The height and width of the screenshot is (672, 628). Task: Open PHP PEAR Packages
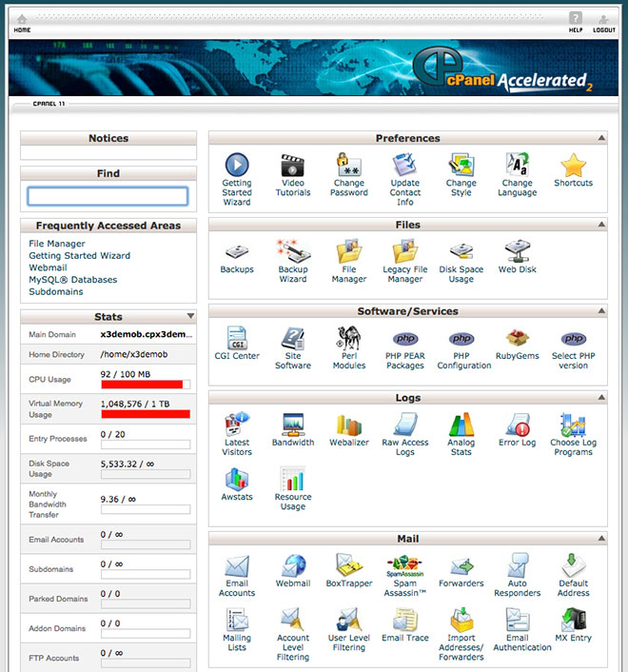405,339
